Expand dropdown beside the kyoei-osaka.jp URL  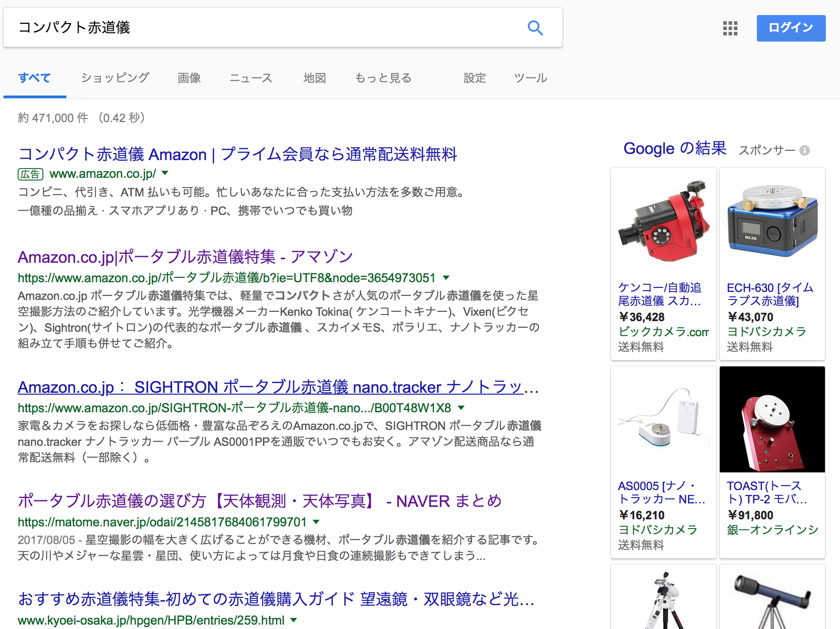[x=294, y=620]
